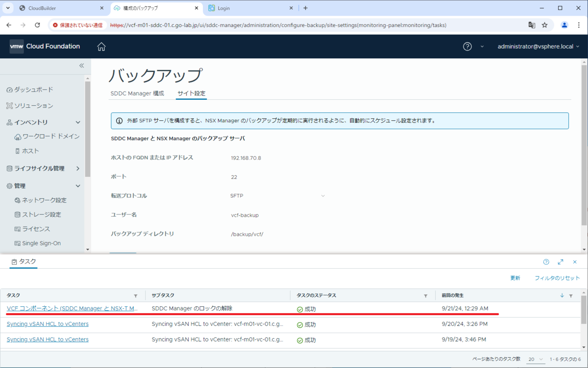This screenshot has width=588, height=368.
Task: Open ストレージ設定 in sidebar
Action: click(x=38, y=214)
